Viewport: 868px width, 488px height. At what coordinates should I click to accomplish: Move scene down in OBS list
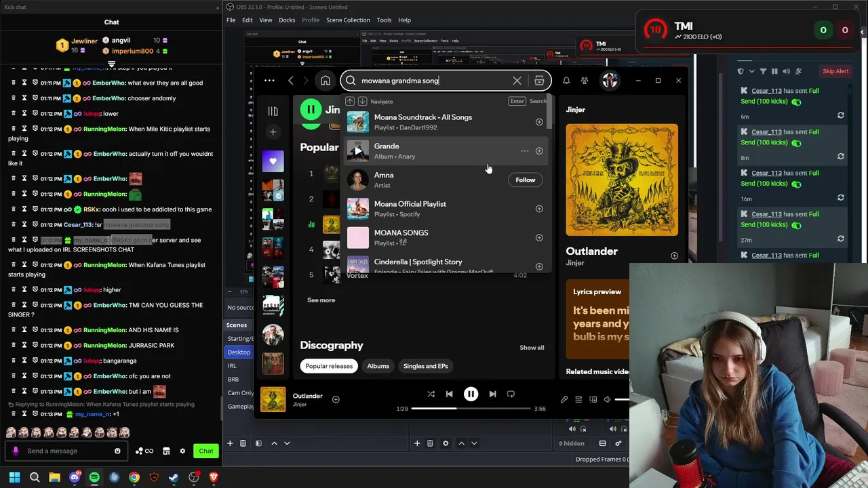(287, 443)
